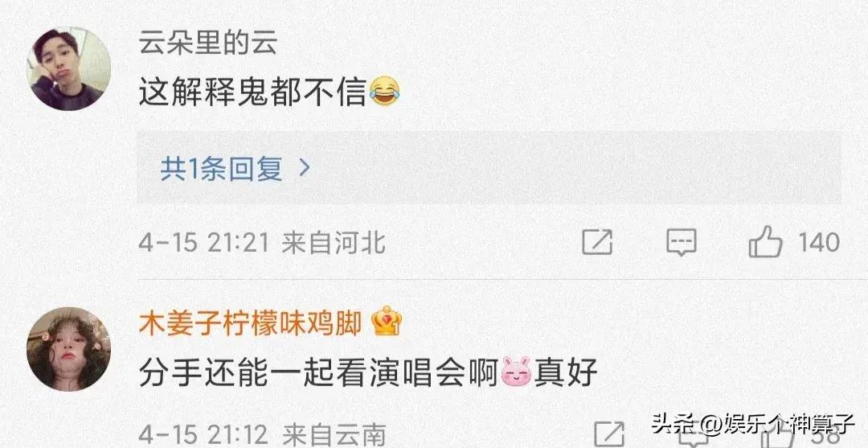The width and height of the screenshot is (868, 448).
Task: Open 木姜子柠檬味鸡脚's profile avatar
Action: click(68, 349)
